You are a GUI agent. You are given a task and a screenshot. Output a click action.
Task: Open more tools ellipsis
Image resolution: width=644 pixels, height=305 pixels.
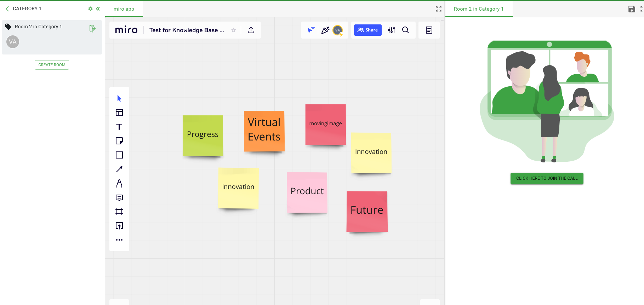point(119,240)
